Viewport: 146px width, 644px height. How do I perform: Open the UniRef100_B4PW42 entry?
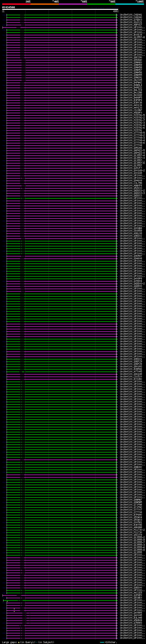131,82
